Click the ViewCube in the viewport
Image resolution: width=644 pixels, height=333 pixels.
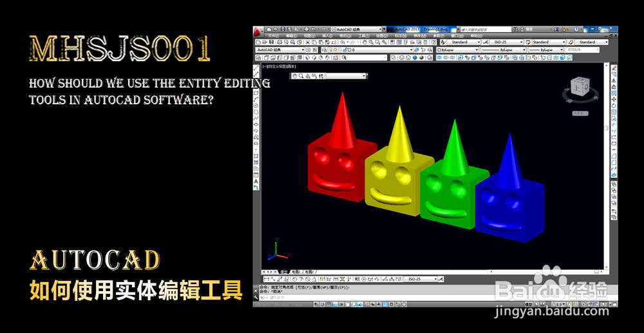tap(580, 86)
